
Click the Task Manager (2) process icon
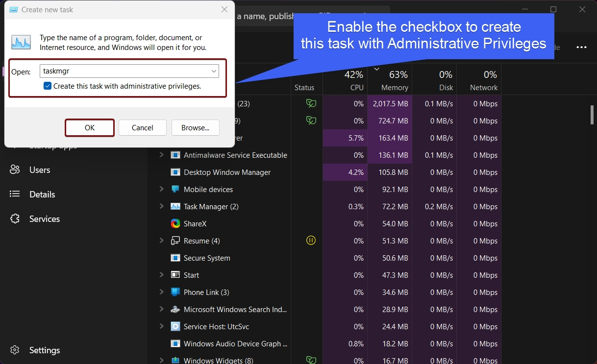[x=175, y=207]
